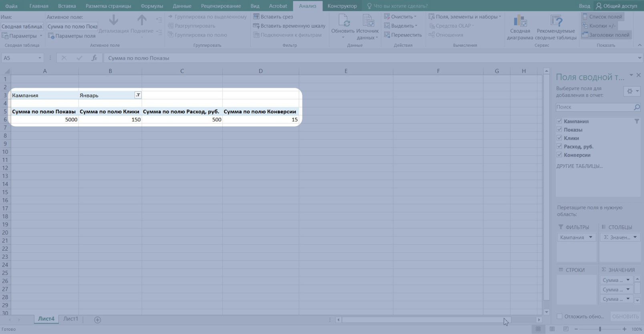Open the Конструктор tab

click(x=342, y=6)
